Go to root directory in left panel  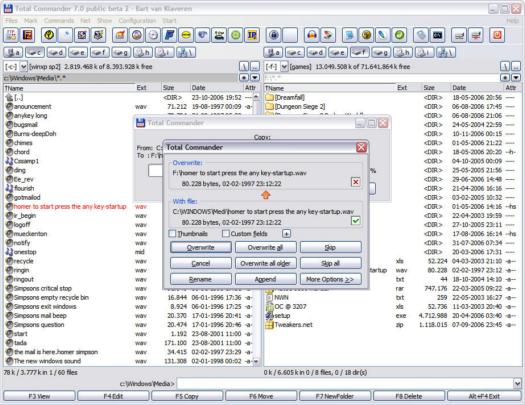tap(244, 66)
